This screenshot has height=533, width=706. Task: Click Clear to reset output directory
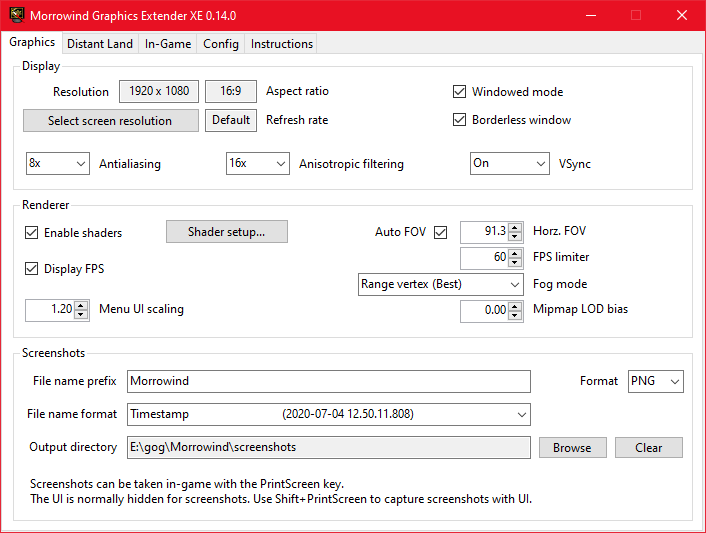[649, 447]
